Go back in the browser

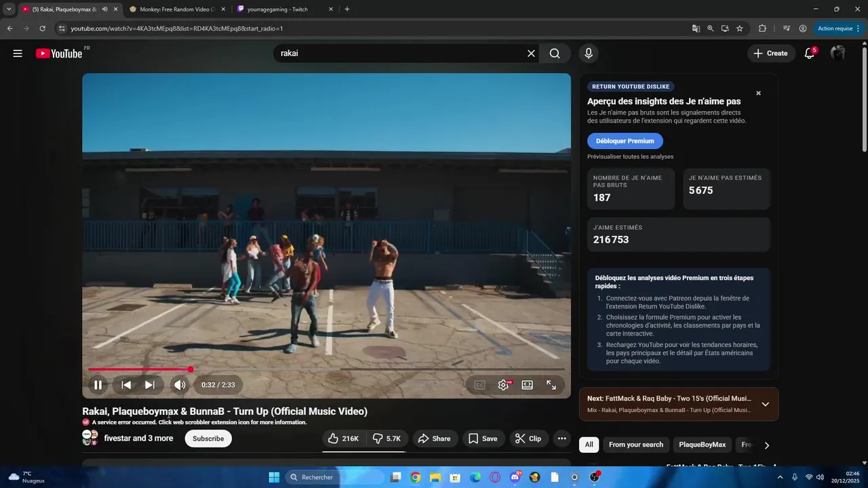(x=10, y=28)
